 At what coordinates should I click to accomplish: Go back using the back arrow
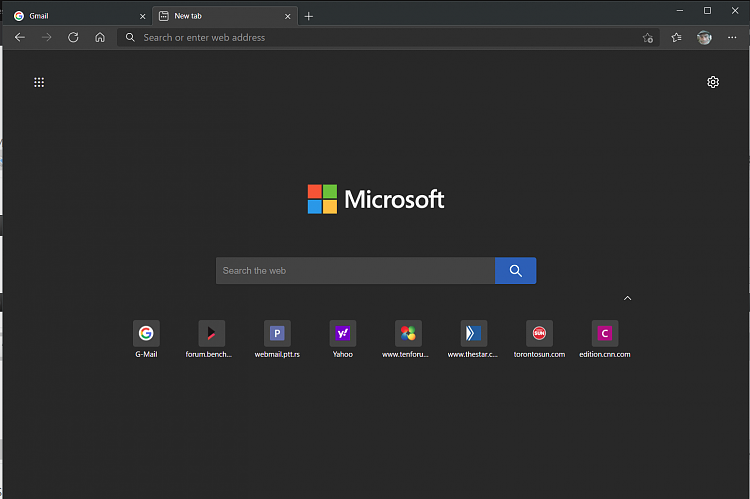pyautogui.click(x=20, y=37)
